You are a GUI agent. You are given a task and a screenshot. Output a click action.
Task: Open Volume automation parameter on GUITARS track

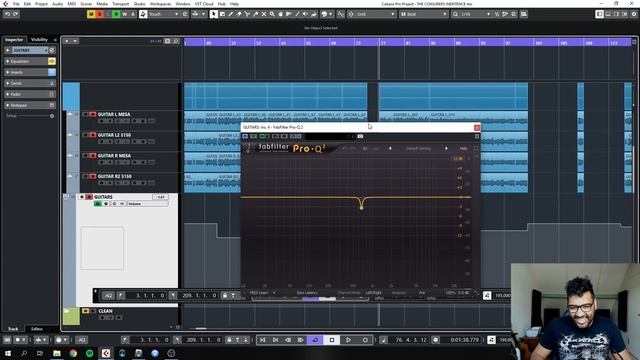[x=148, y=204]
